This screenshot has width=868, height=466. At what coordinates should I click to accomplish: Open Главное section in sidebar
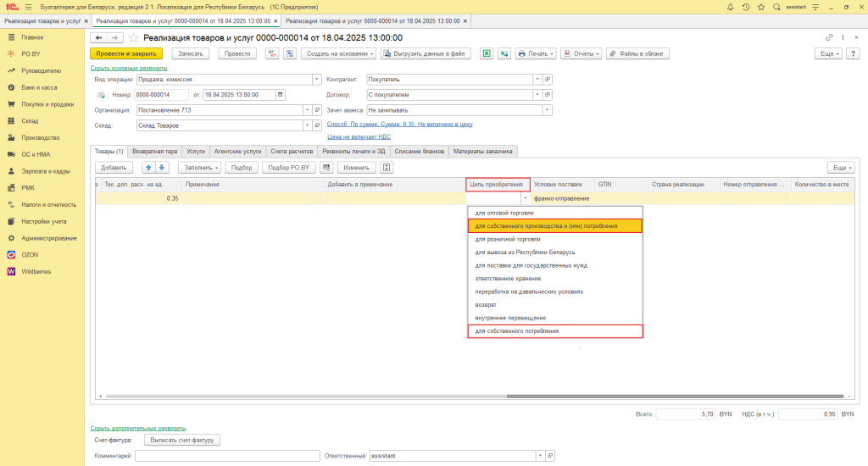click(32, 37)
